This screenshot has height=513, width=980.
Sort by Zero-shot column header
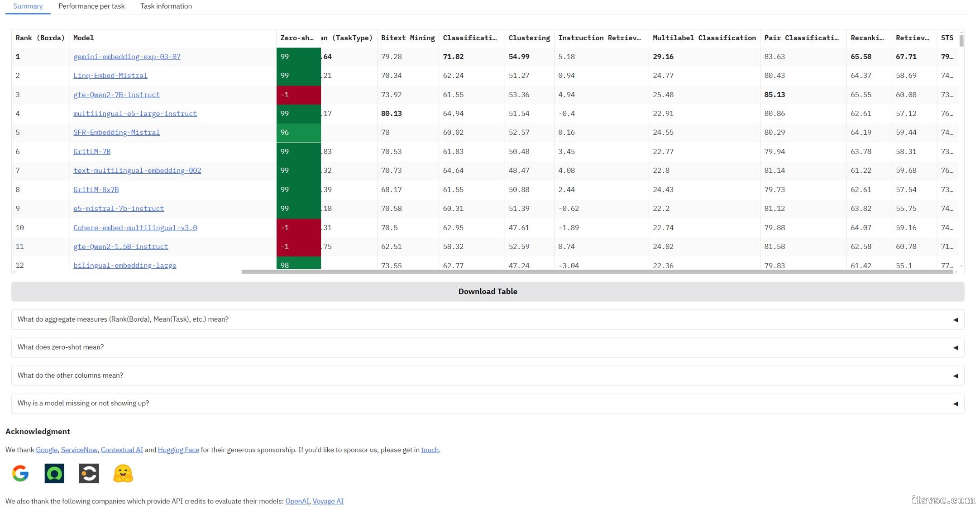299,38
